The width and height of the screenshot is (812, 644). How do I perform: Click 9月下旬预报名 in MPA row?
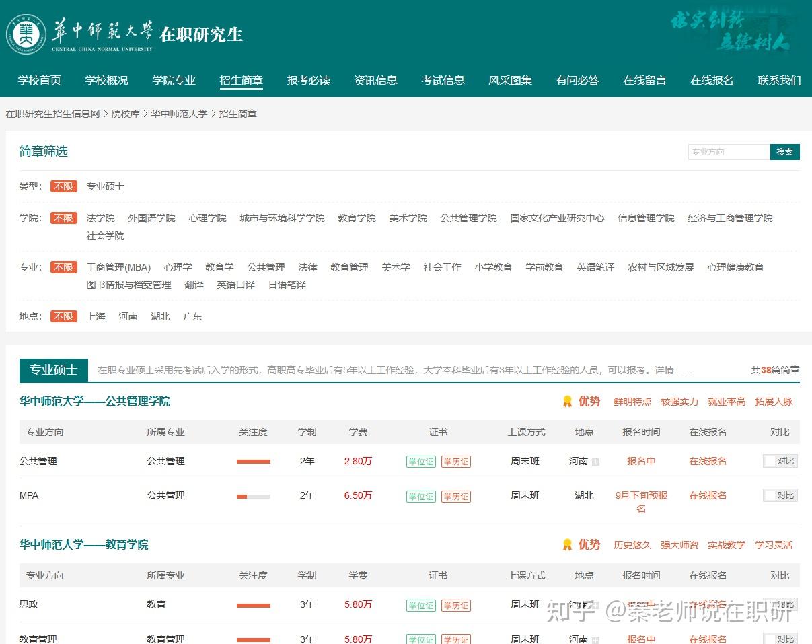pos(641,502)
